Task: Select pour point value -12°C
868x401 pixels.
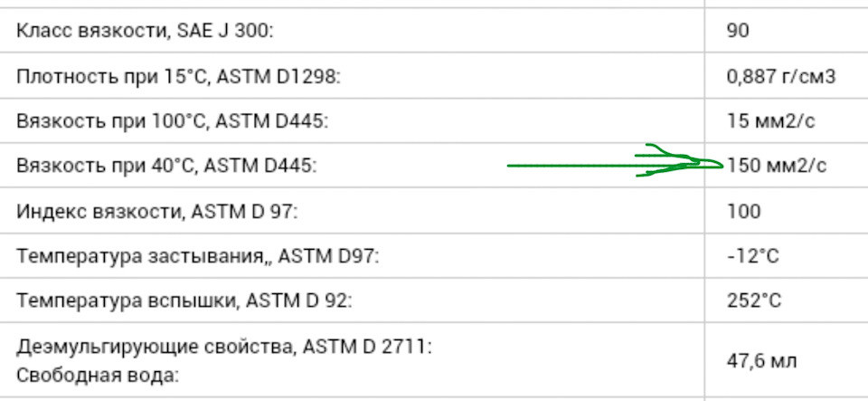Action: (753, 256)
